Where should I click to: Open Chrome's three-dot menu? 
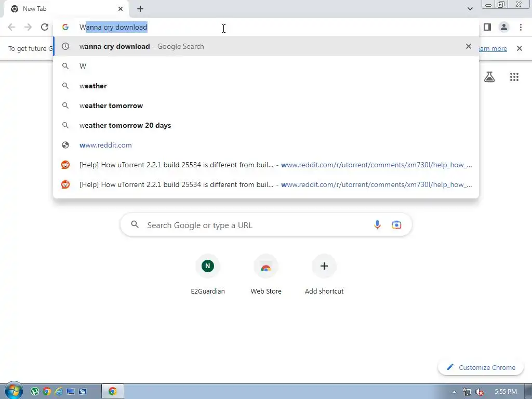[x=521, y=27]
